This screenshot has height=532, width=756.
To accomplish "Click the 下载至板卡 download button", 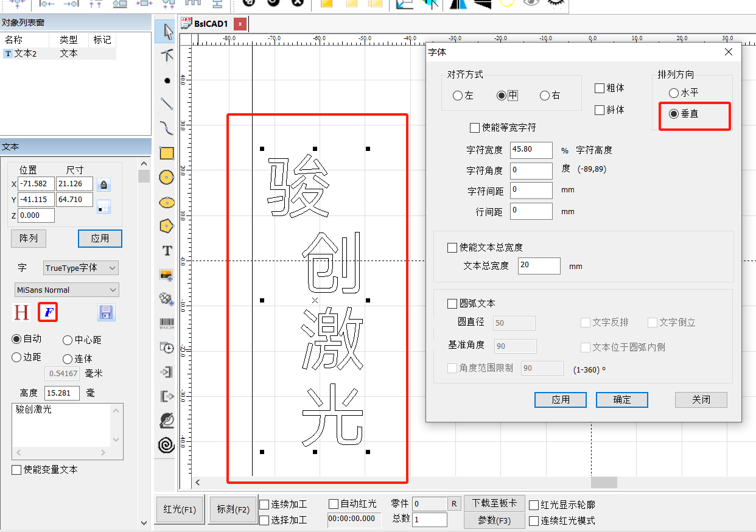I will (x=494, y=503).
